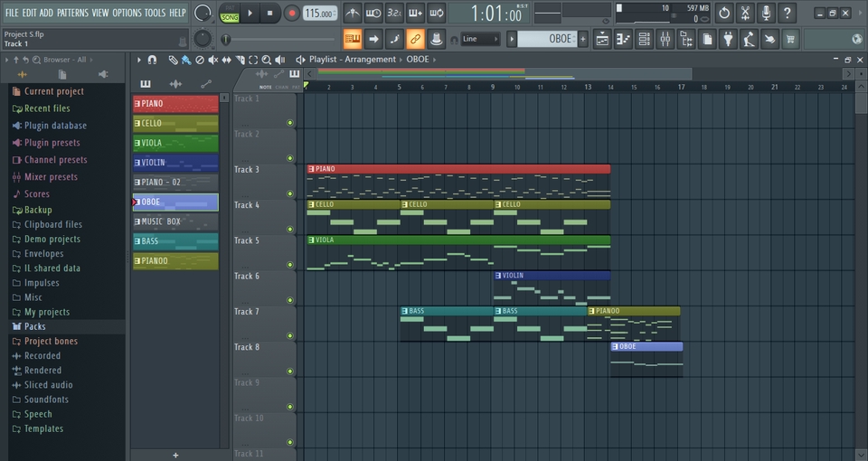The image size is (868, 461).
Task: Open the Mixer window
Action: [665, 39]
